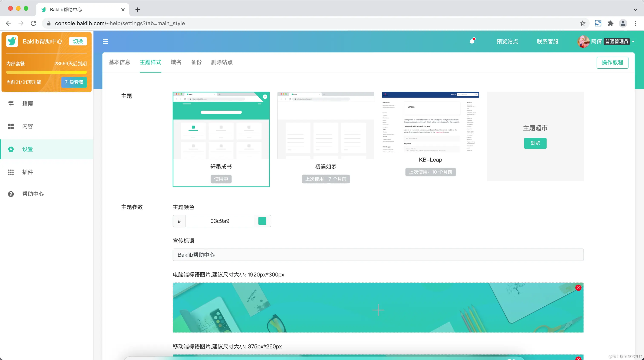Choose the KB-Leap theme thumbnail
The width and height of the screenshot is (644, 360).
pos(430,122)
